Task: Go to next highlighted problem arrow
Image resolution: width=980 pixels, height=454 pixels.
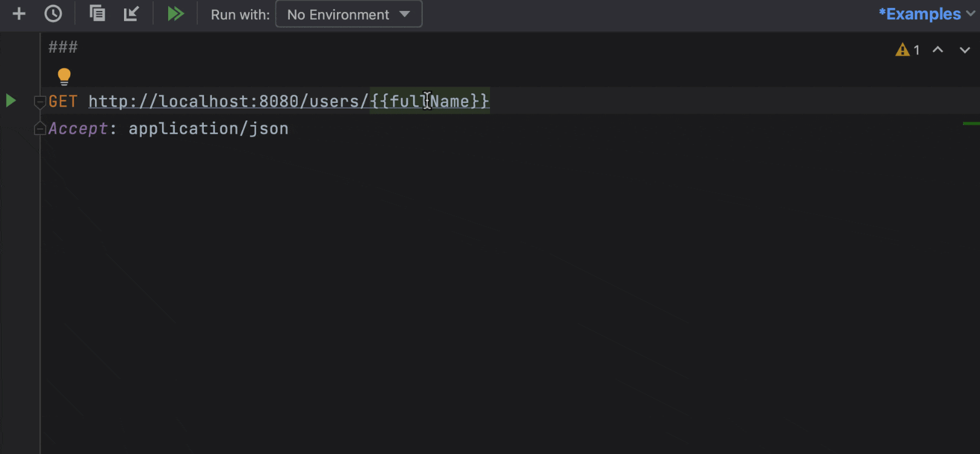Action: [965, 50]
